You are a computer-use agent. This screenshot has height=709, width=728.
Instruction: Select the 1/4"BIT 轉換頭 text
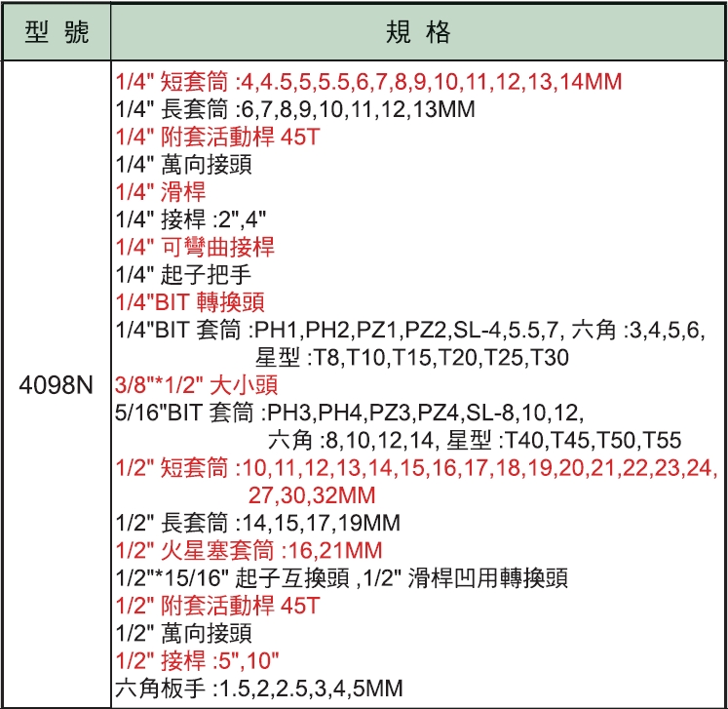pos(189,301)
